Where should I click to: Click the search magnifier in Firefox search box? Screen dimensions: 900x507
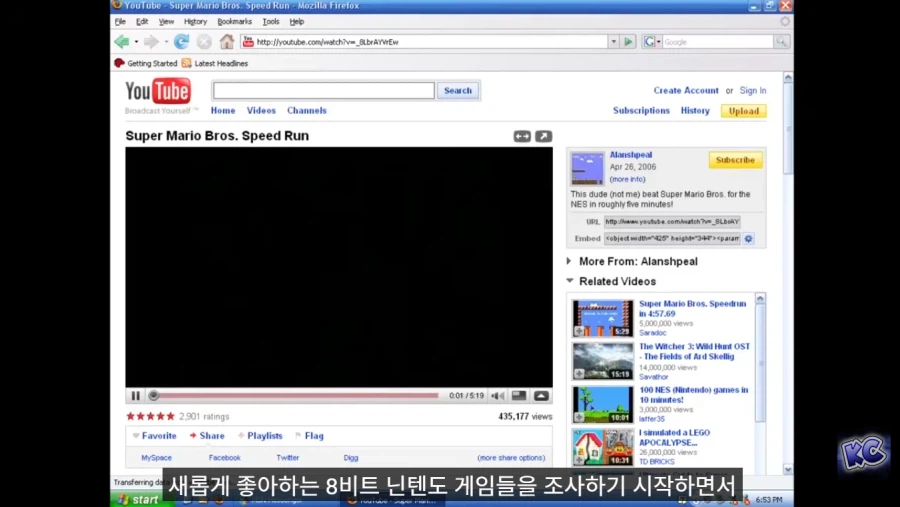coord(781,41)
